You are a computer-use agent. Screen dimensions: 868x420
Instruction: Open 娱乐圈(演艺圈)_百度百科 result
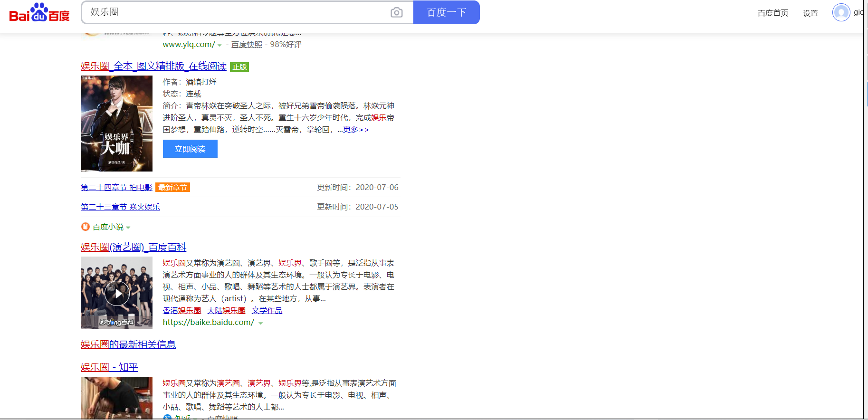134,247
